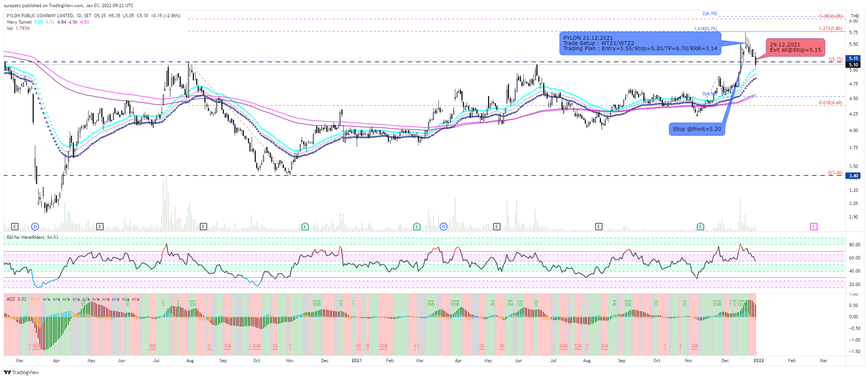This screenshot has width=868, height=379.
Task: Click the blue dividend marker in mid-March 2020
Action: (35, 226)
